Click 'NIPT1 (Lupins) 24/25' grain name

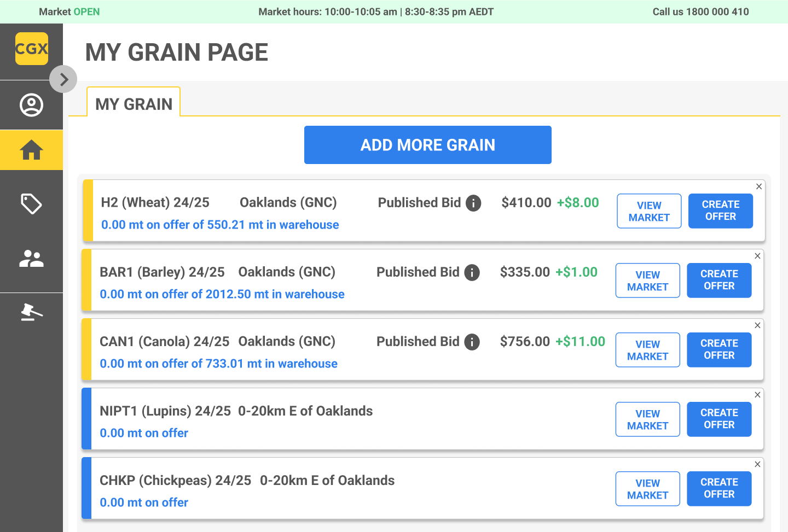pyautogui.click(x=165, y=411)
